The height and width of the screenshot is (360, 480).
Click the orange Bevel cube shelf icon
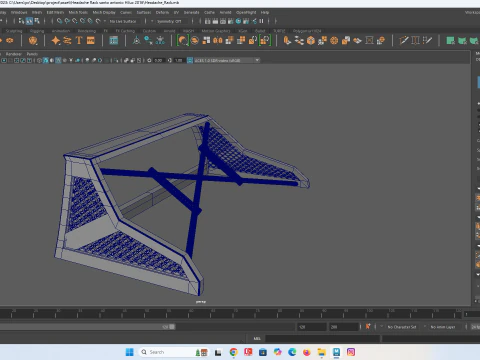tap(311, 41)
